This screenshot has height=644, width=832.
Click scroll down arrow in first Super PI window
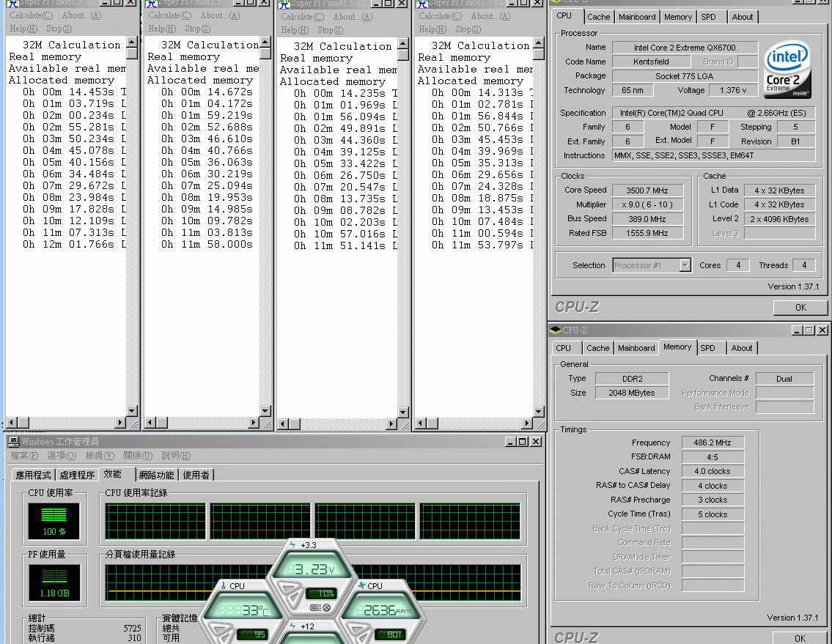132,410
